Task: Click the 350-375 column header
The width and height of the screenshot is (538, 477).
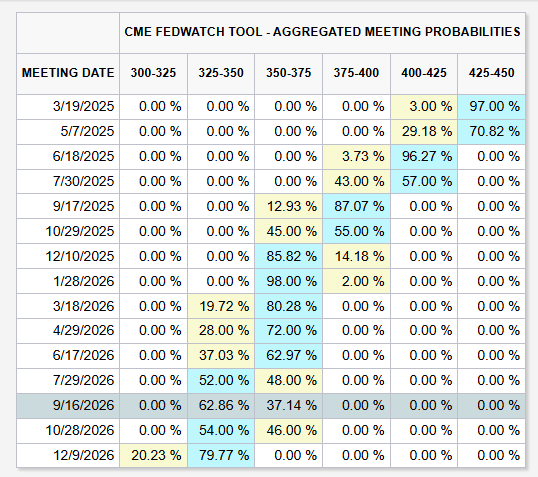Action: (x=289, y=73)
